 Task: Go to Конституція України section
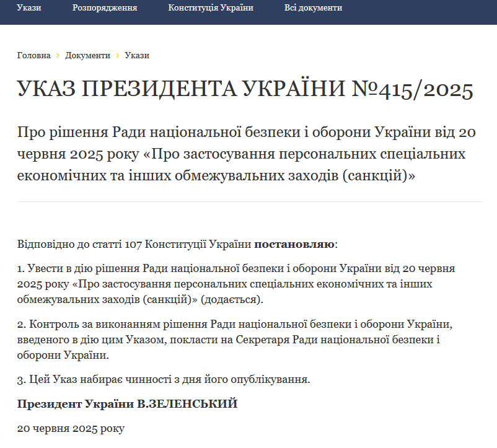point(211,8)
